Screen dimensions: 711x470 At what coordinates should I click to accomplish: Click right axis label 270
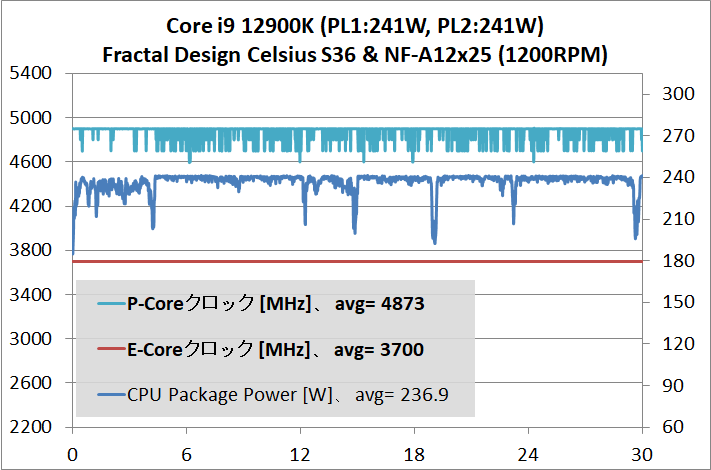click(x=678, y=136)
